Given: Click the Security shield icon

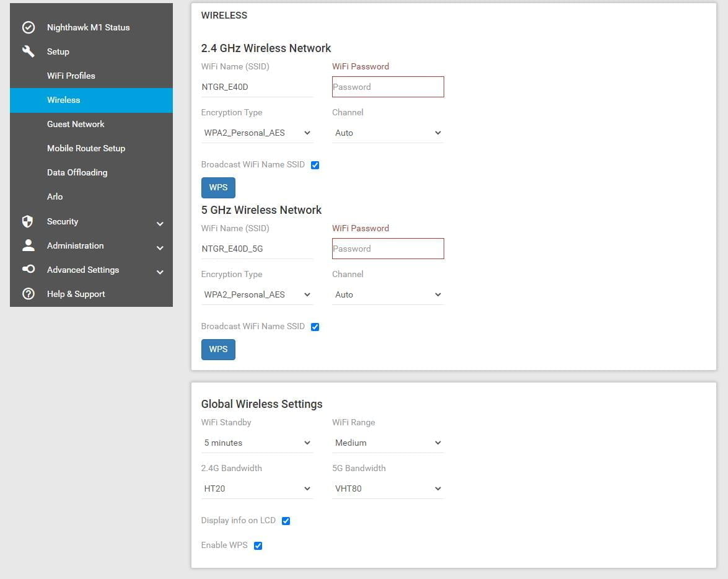Looking at the screenshot, I should coord(28,221).
